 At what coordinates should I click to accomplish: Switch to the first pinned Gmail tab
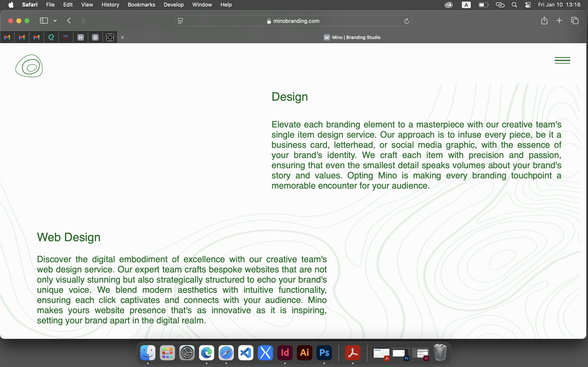point(7,37)
